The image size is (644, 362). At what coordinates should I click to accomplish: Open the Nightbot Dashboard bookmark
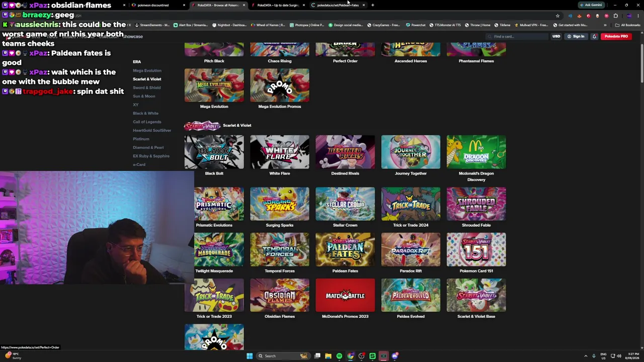coord(229,25)
